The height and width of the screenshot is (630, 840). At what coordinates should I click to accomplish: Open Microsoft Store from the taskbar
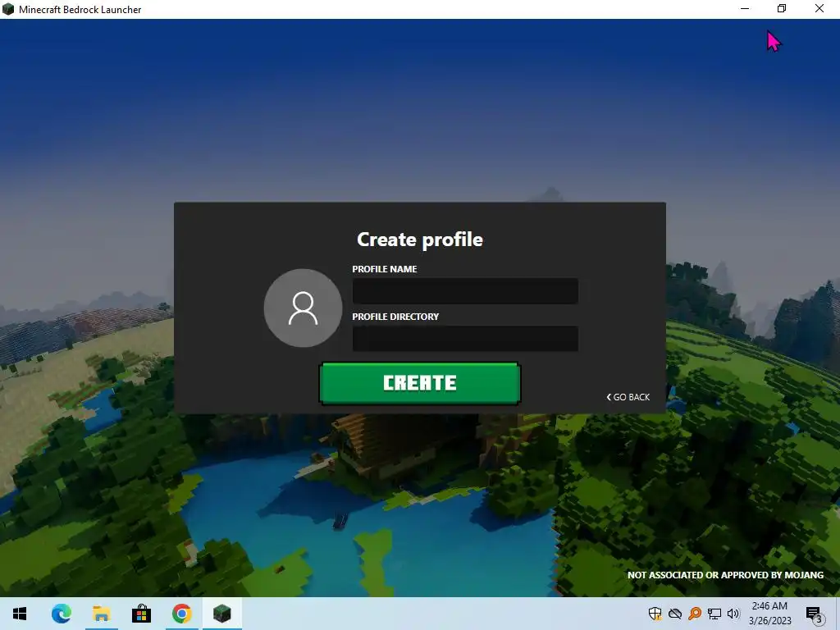141,614
